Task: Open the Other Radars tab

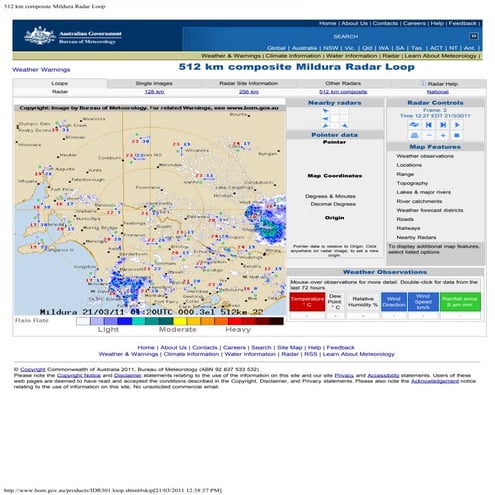Action: 343,83
